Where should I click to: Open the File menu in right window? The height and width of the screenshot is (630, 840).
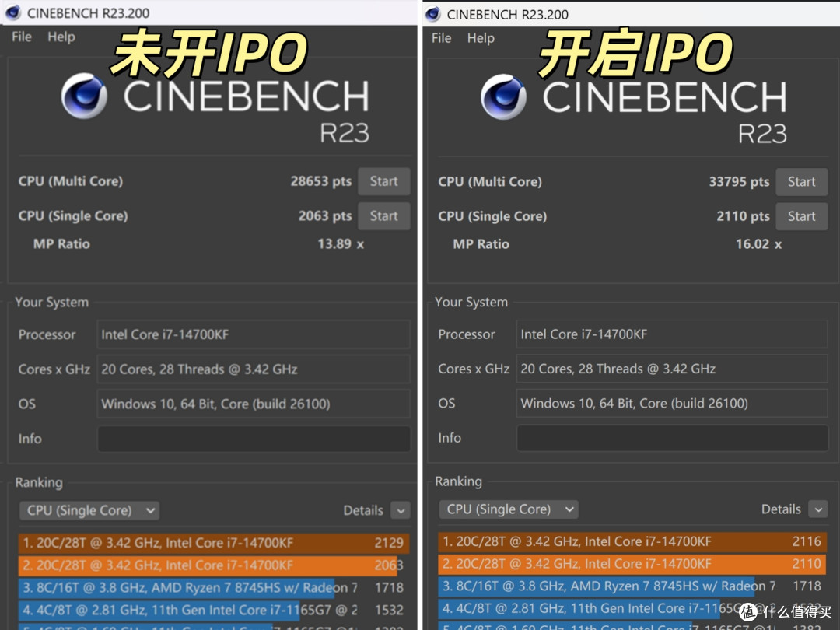point(442,38)
